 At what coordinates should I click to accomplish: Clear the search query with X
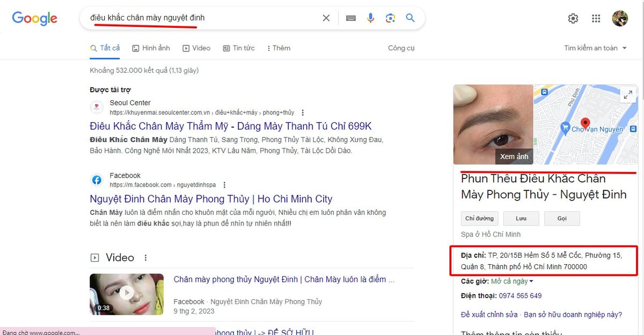326,18
